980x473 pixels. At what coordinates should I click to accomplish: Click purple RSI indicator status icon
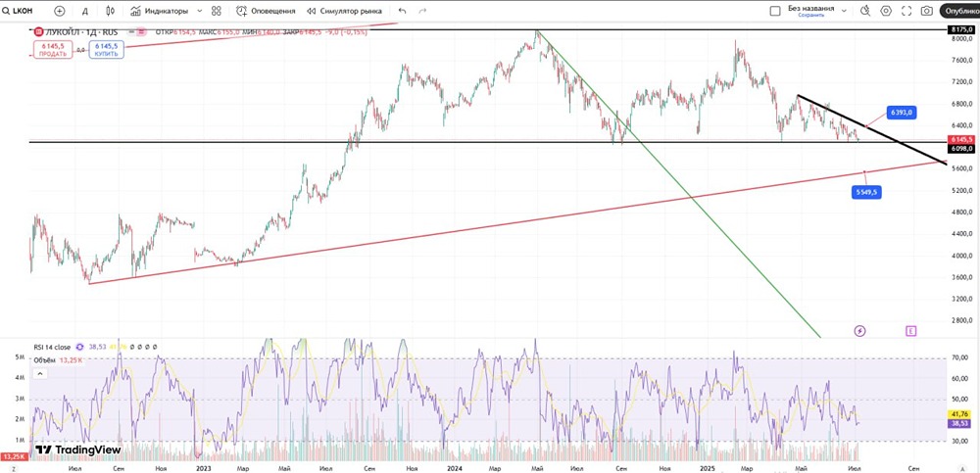click(79, 346)
